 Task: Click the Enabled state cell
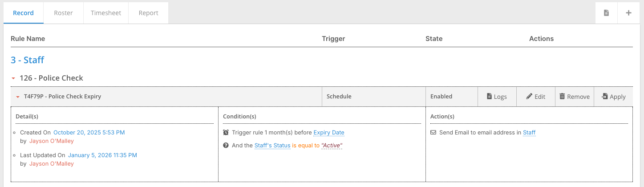(x=452, y=97)
